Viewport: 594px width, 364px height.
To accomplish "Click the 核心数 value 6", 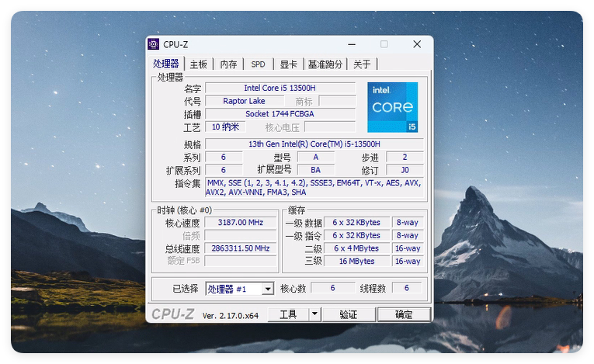I will (332, 288).
